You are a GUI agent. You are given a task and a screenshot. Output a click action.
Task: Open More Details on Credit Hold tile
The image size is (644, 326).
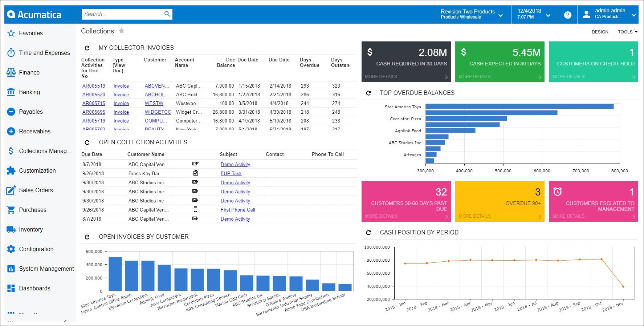[x=568, y=77]
